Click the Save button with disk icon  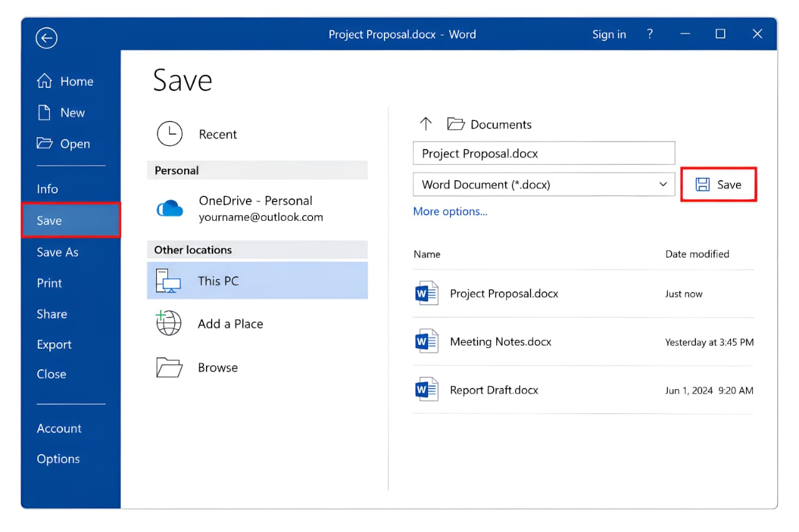coord(718,185)
